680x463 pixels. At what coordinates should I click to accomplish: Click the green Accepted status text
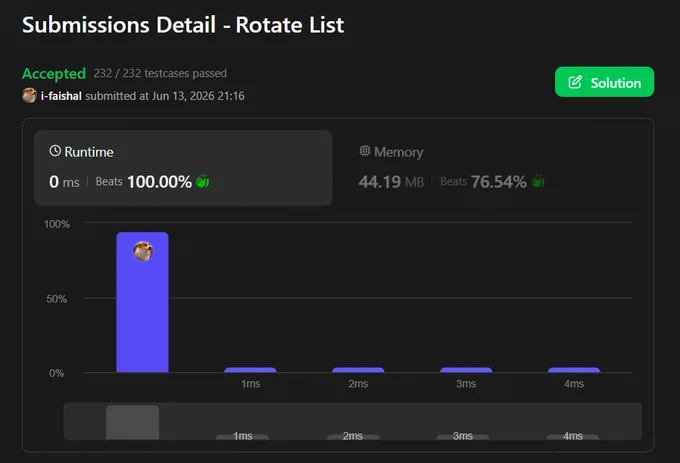click(x=54, y=74)
